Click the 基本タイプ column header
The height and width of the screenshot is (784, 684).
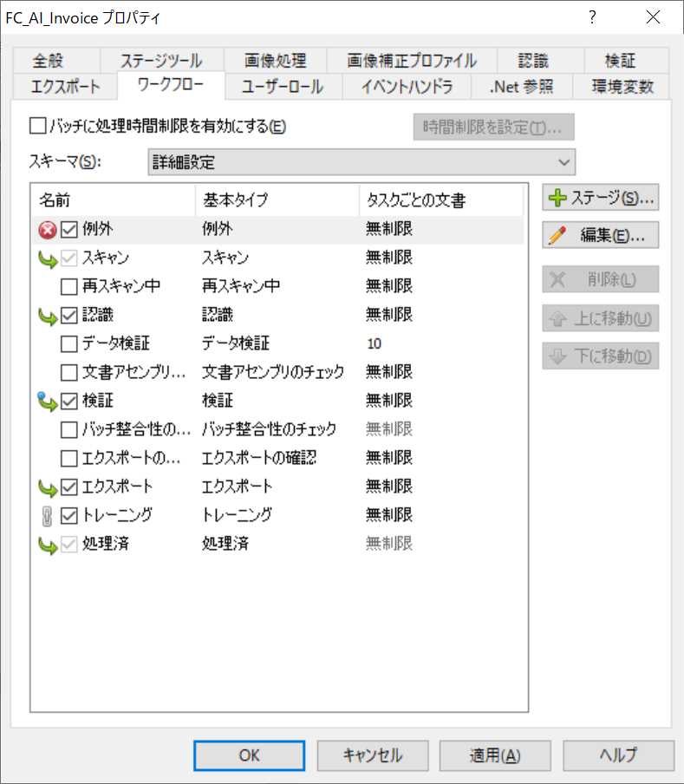(277, 200)
